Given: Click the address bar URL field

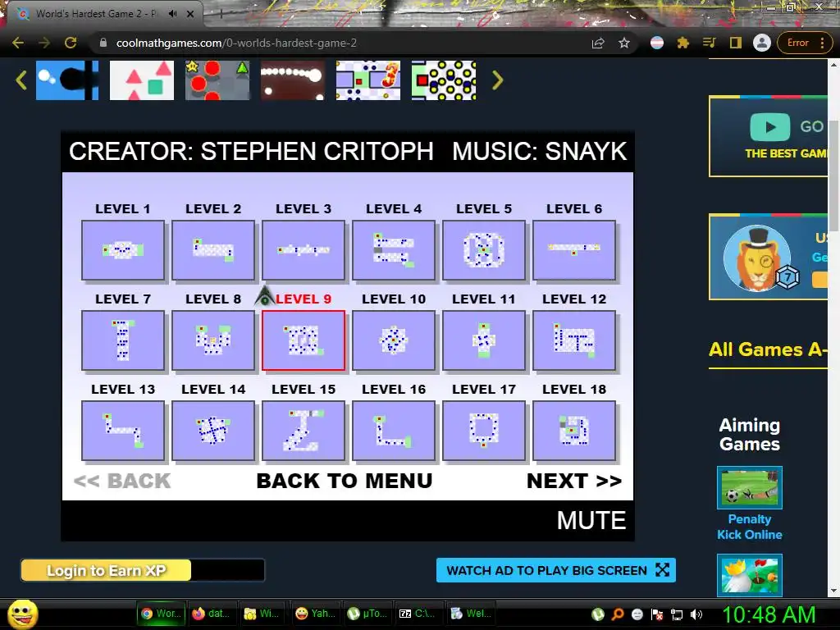Looking at the screenshot, I should [343, 43].
